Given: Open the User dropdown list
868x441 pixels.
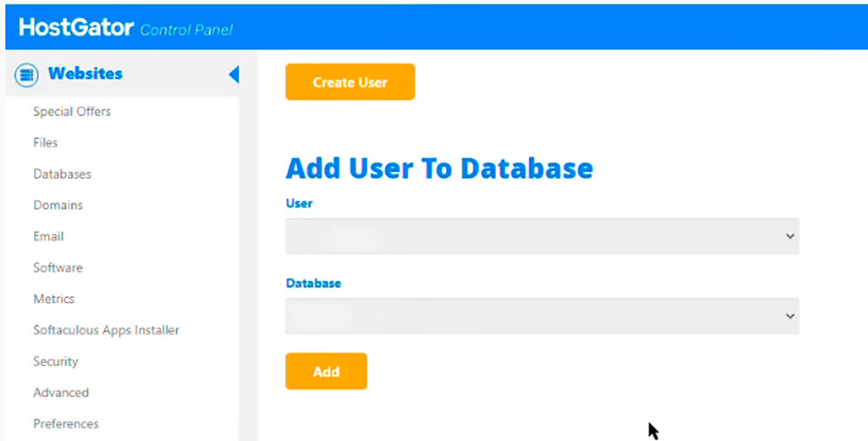Looking at the screenshot, I should (x=542, y=236).
